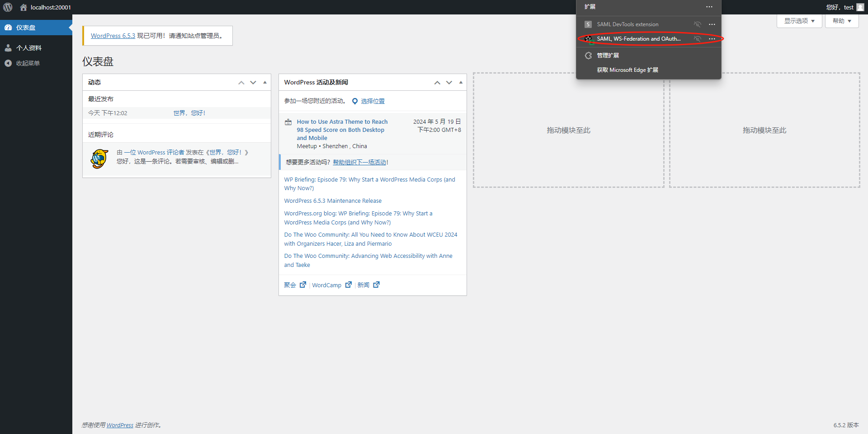The image size is (868, 434).
Task: Click the puzzle icon for 管理扩展
Action: pyautogui.click(x=588, y=56)
